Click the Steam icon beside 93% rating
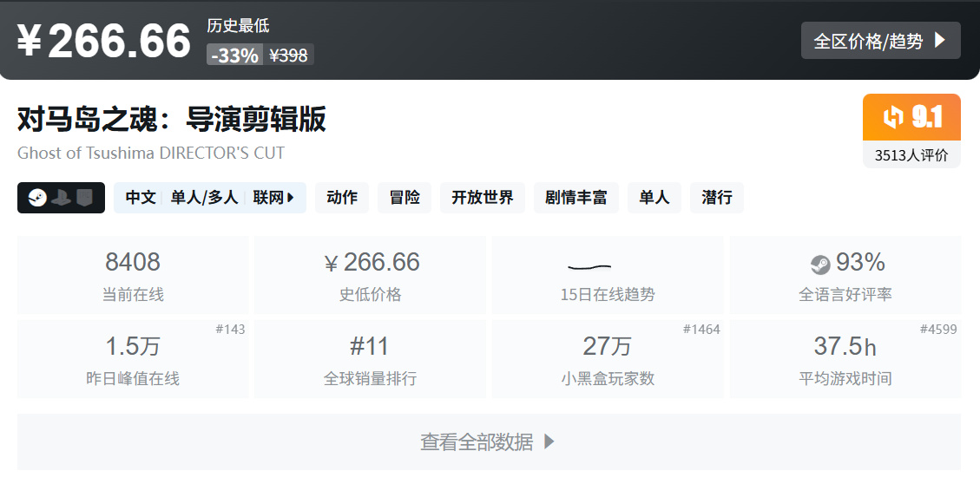Image resolution: width=980 pixels, height=484 pixels. pyautogui.click(x=820, y=265)
